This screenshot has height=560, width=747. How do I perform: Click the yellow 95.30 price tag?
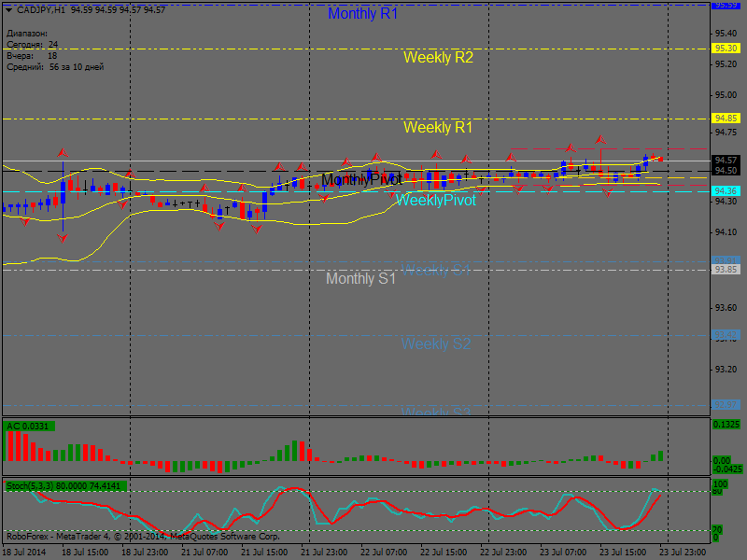click(726, 48)
